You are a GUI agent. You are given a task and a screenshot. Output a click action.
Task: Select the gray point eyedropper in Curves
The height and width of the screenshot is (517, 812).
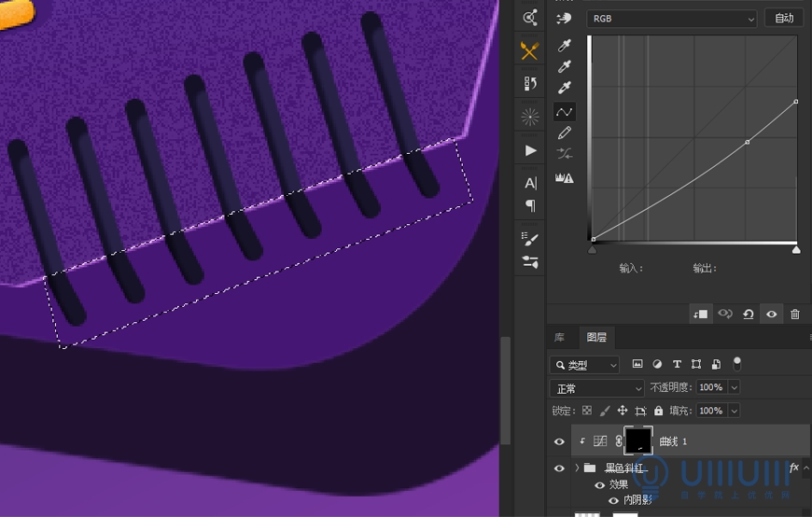click(564, 66)
